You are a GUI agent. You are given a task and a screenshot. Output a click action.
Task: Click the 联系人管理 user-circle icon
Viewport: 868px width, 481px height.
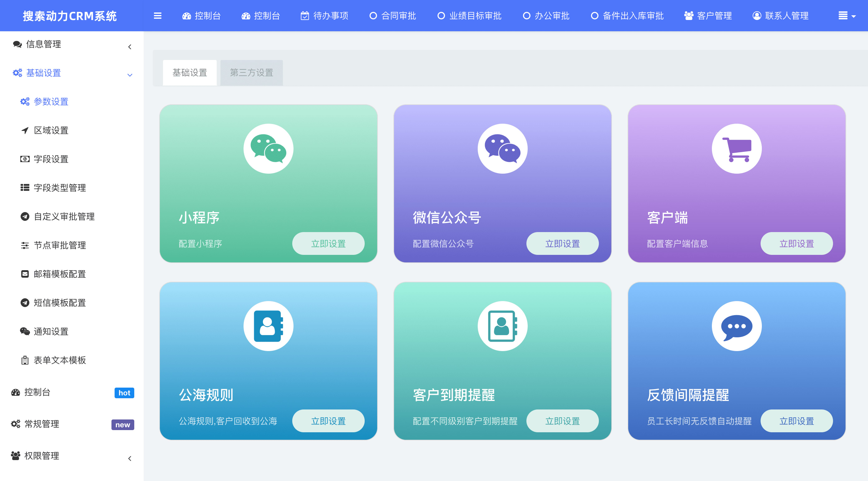[757, 16]
